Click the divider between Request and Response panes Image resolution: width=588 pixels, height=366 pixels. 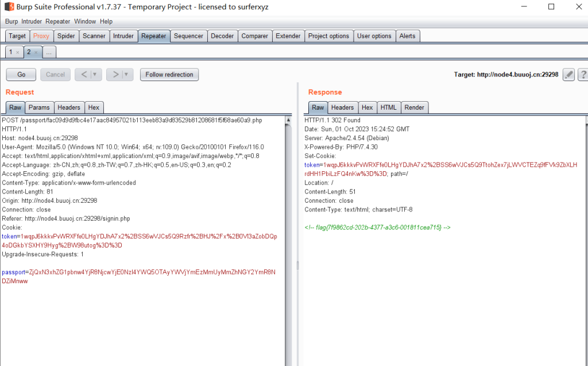coord(297,264)
